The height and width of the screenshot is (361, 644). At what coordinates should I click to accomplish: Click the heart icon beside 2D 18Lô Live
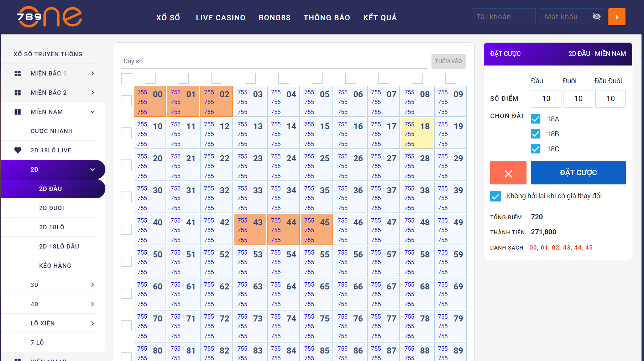click(18, 150)
